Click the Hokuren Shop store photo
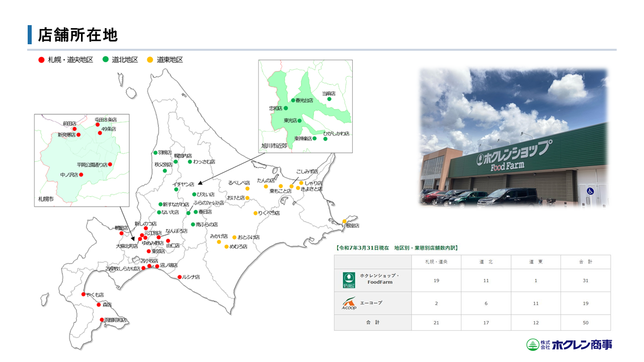This screenshot has width=644, height=362. (x=514, y=138)
